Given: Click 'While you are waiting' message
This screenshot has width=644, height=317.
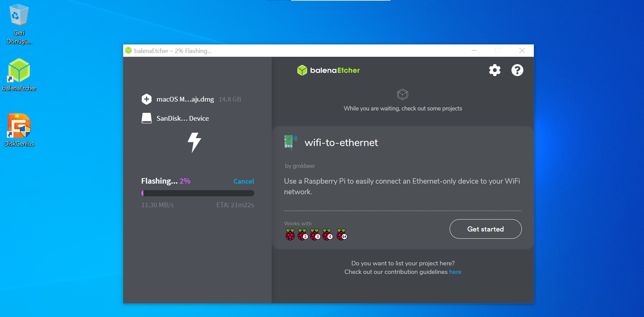Looking at the screenshot, I should click(x=403, y=108).
